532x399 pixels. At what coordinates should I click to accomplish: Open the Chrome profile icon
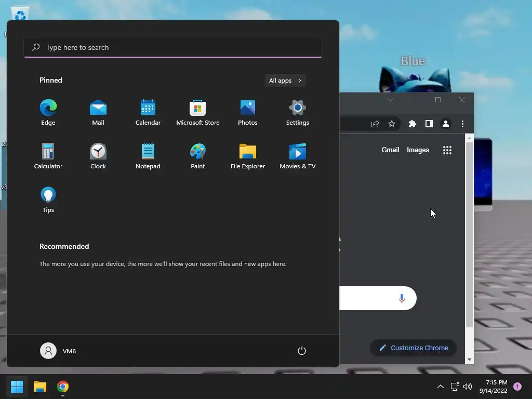tap(446, 124)
